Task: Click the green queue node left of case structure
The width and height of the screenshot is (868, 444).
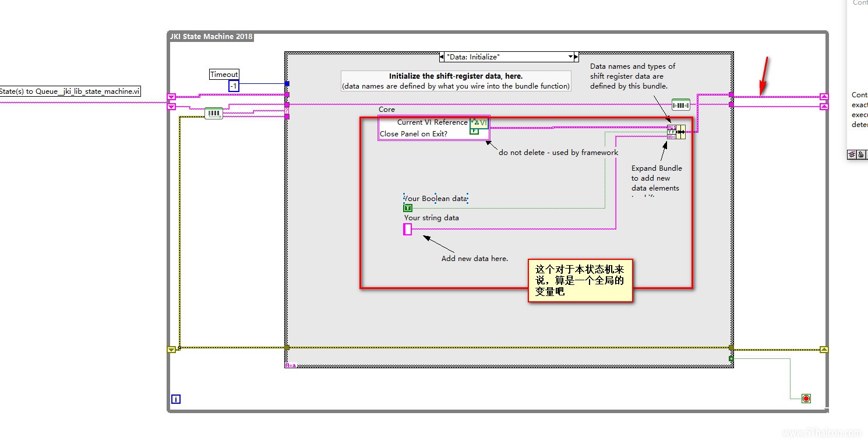Action: point(213,113)
